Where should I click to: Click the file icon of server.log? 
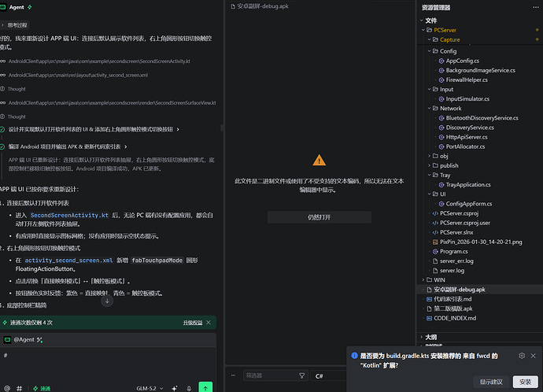[435, 271]
